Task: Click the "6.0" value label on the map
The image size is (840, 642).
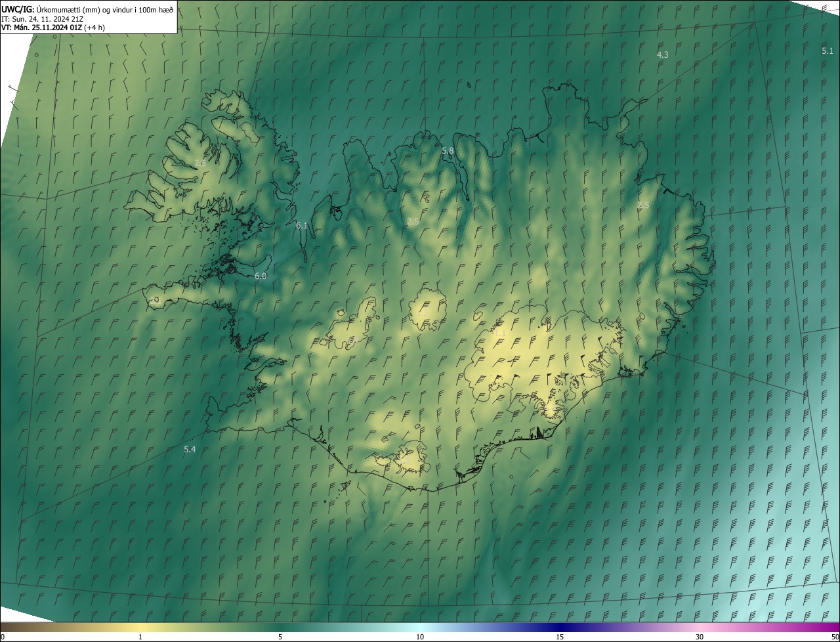Action: tap(261, 276)
